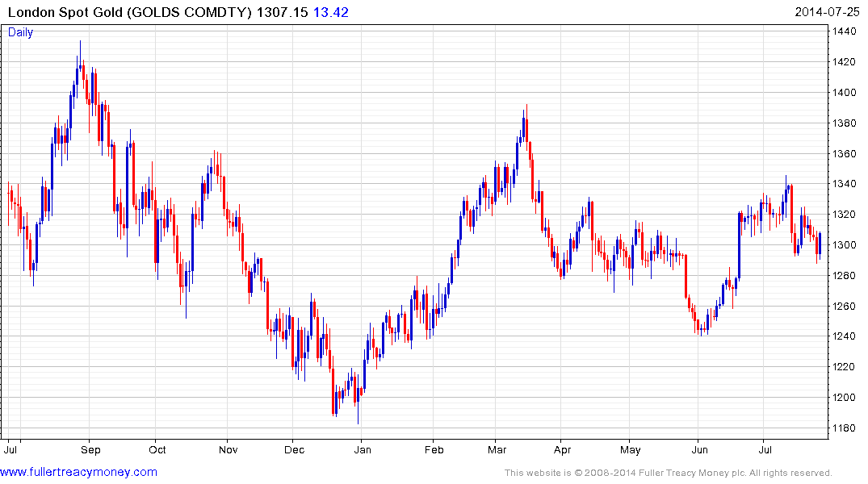Click the 1240 price axis label
Screen dimensions: 868x484
coord(845,336)
